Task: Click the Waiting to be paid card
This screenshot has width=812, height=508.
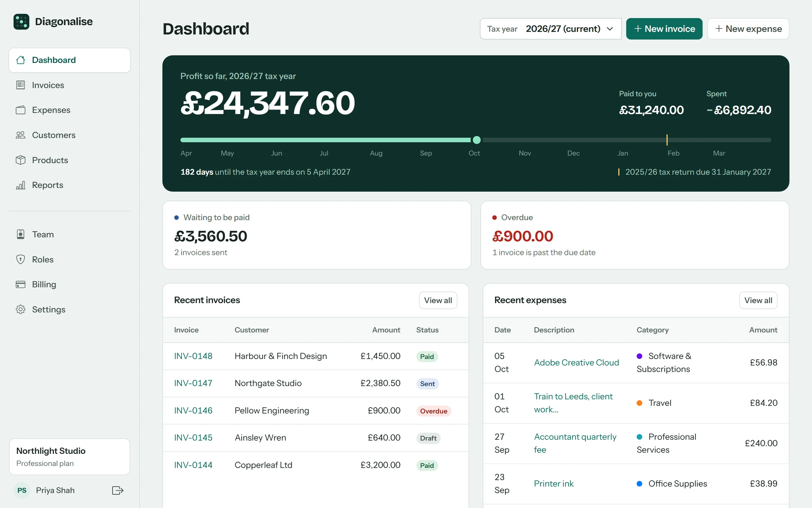Action: pyautogui.click(x=317, y=235)
